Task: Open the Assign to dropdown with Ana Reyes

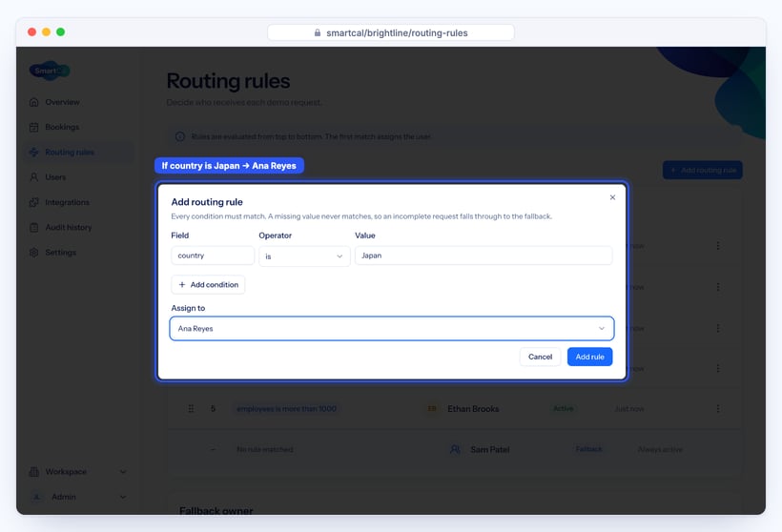Action: [x=392, y=329]
